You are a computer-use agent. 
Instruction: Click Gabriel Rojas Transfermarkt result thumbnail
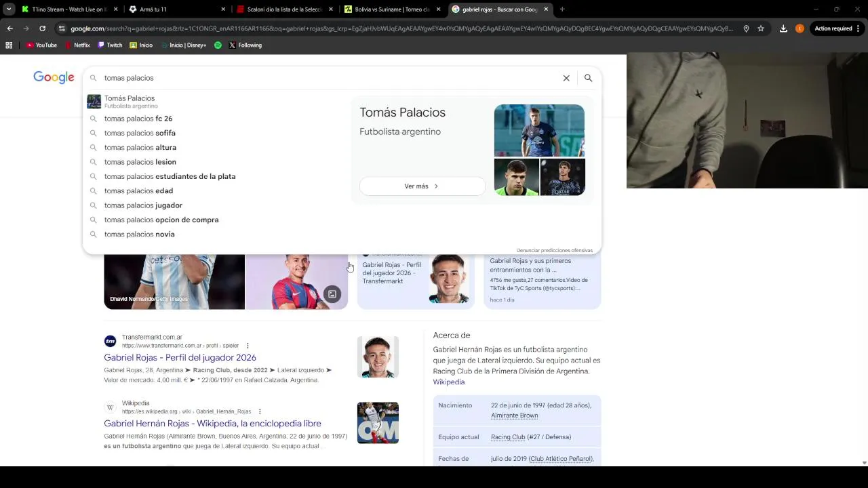tap(378, 357)
